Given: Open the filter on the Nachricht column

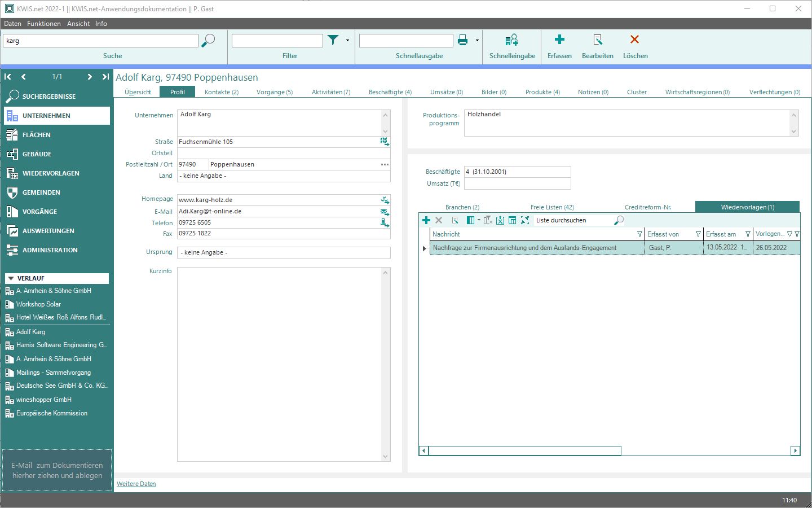Looking at the screenshot, I should [639, 234].
